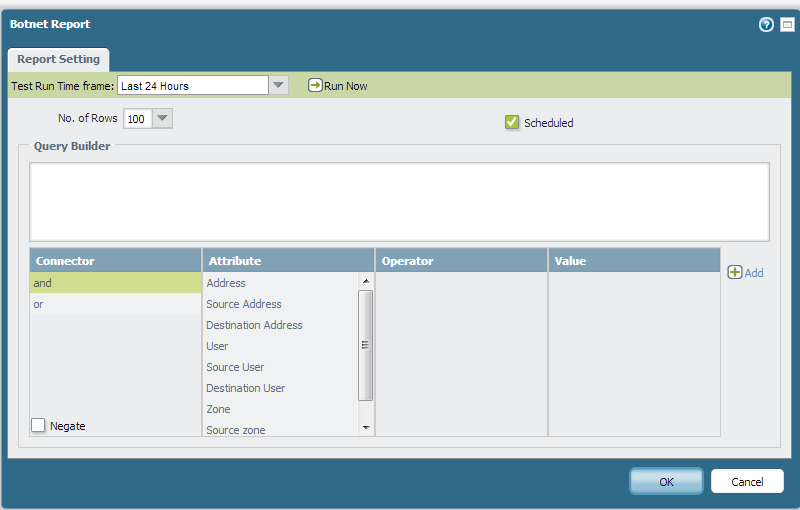The height and width of the screenshot is (510, 800).
Task: Click the Connector column header
Action: (x=115, y=261)
